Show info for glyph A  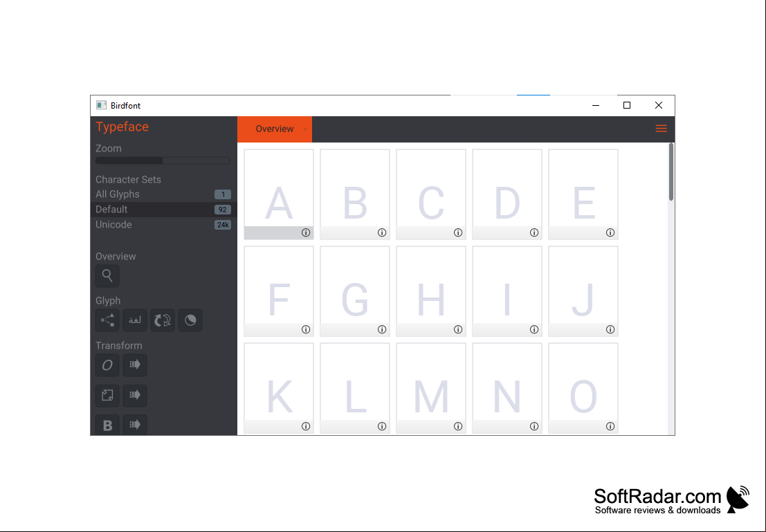coord(306,232)
